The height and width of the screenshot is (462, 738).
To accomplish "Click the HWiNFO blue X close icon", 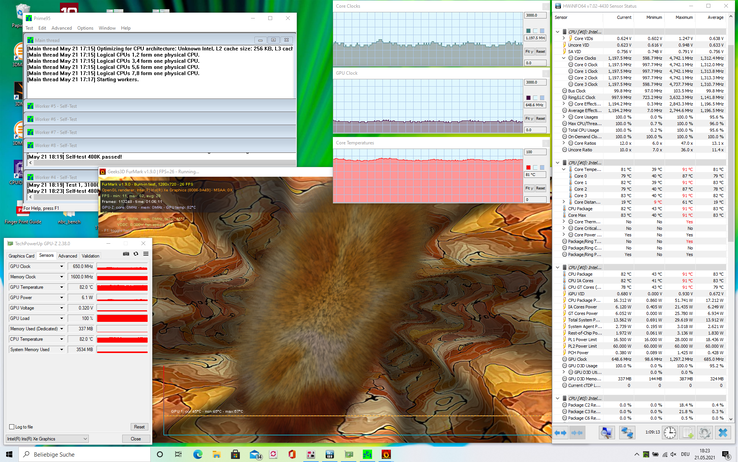I will 722,433.
